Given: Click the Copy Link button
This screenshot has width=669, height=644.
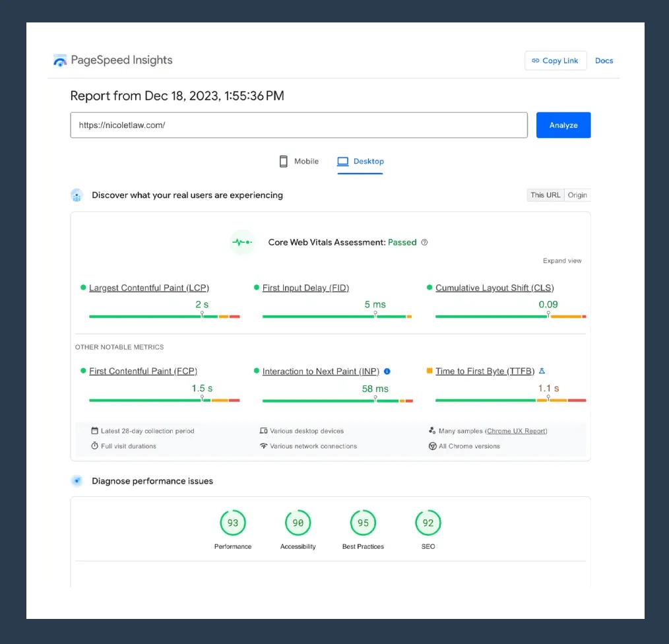Looking at the screenshot, I should coord(555,61).
